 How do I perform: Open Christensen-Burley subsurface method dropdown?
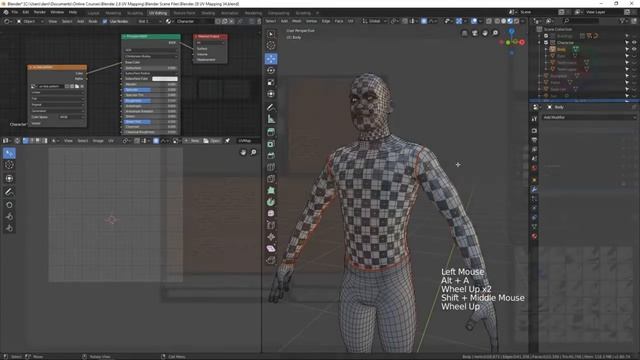click(x=151, y=56)
